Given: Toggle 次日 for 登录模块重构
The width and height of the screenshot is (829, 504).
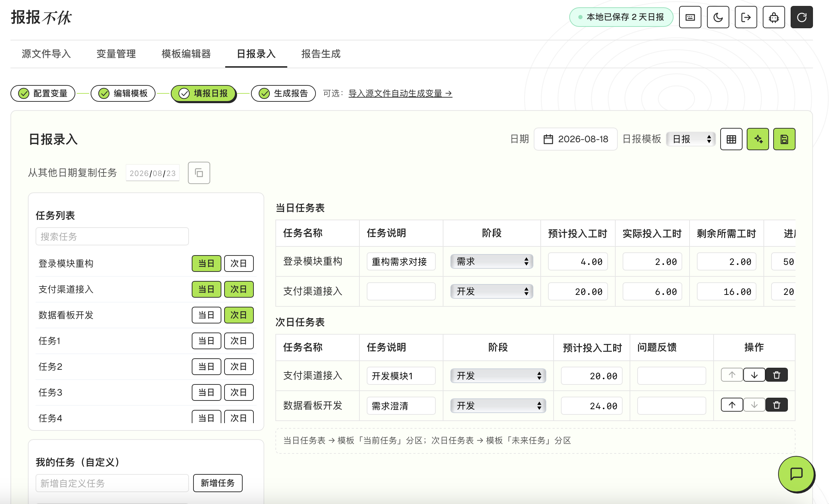Looking at the screenshot, I should [238, 263].
